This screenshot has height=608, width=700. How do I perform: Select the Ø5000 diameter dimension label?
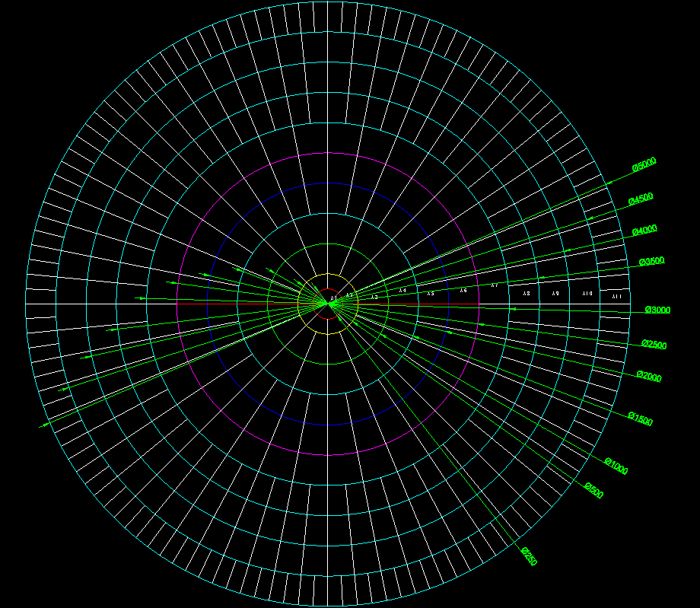[644, 164]
